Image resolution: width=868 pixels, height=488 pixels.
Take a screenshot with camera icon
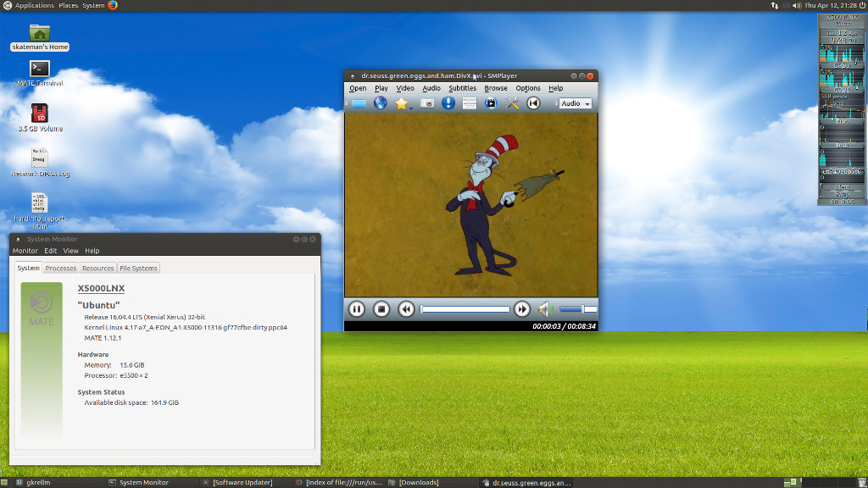click(x=427, y=103)
